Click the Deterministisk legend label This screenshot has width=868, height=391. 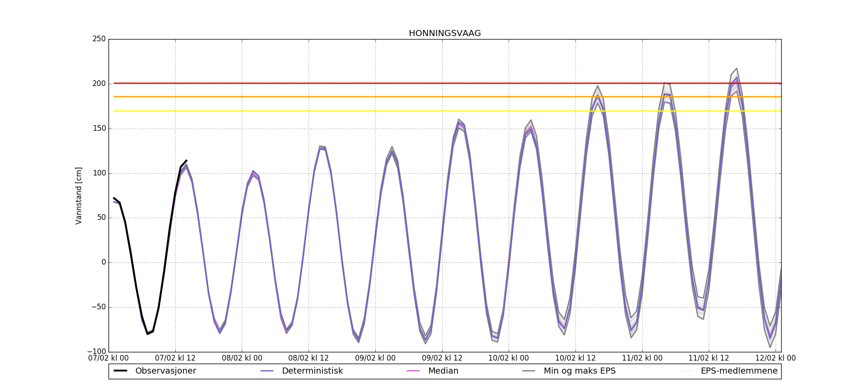(x=312, y=371)
